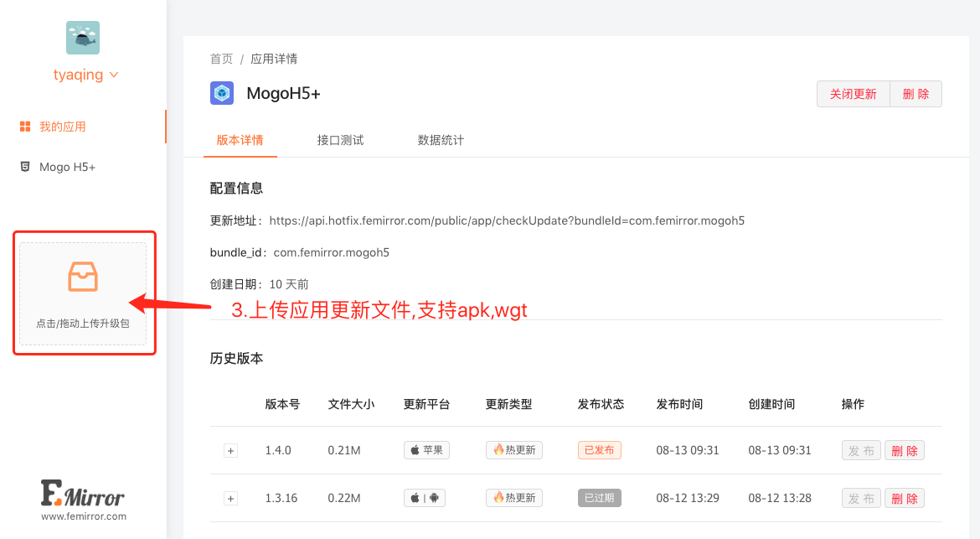This screenshot has width=980, height=539.
Task: Delete version 1.3.16
Action: point(904,499)
